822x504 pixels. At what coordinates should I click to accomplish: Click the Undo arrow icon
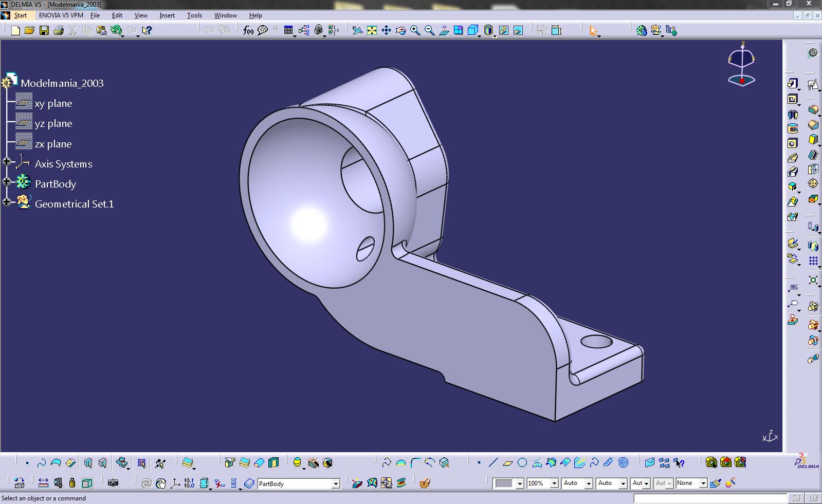coord(116,31)
